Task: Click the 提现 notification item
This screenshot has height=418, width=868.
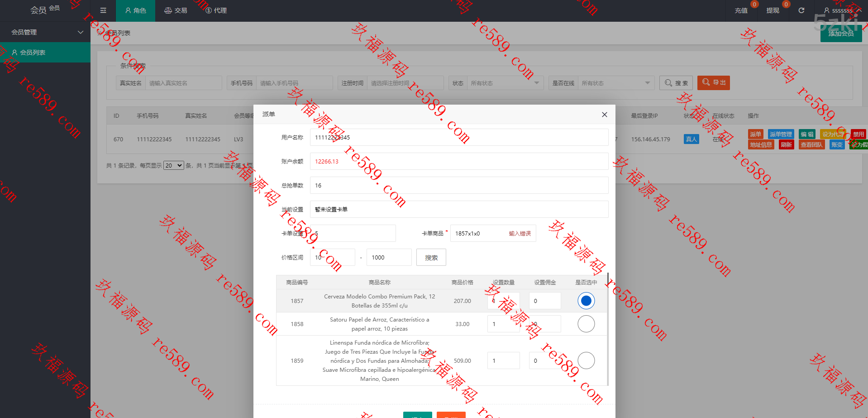Action: [x=773, y=10]
